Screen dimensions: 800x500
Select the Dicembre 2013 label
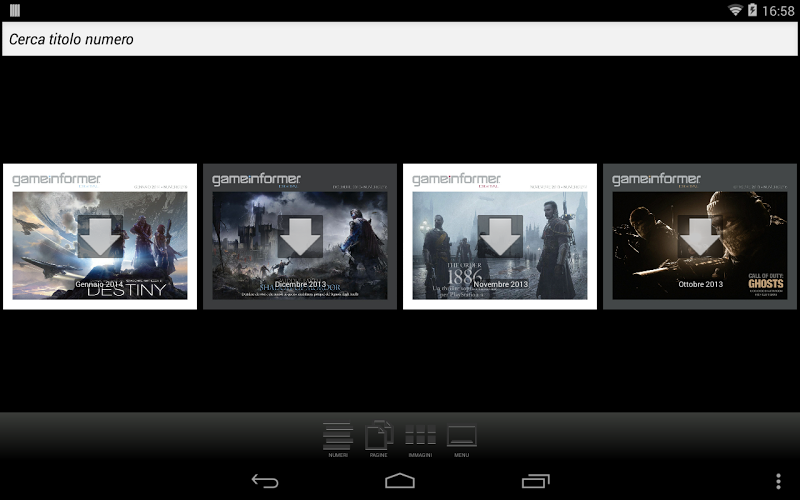click(x=300, y=284)
